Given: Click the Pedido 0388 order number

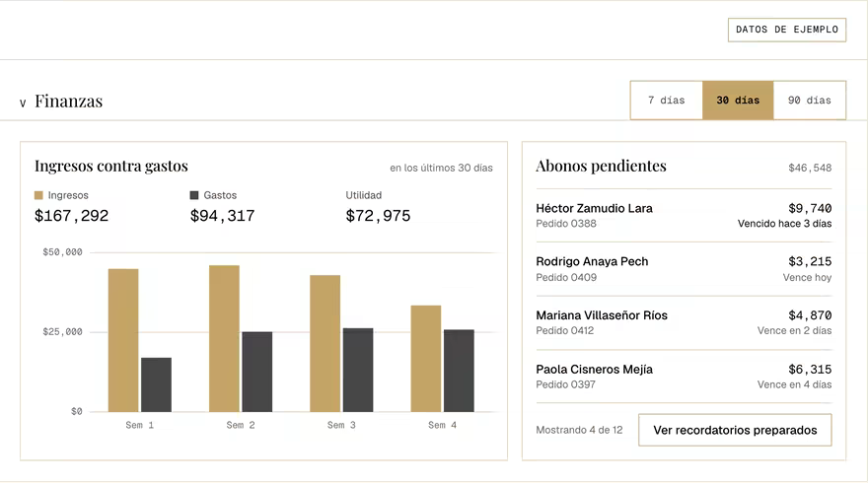Looking at the screenshot, I should pos(566,224).
